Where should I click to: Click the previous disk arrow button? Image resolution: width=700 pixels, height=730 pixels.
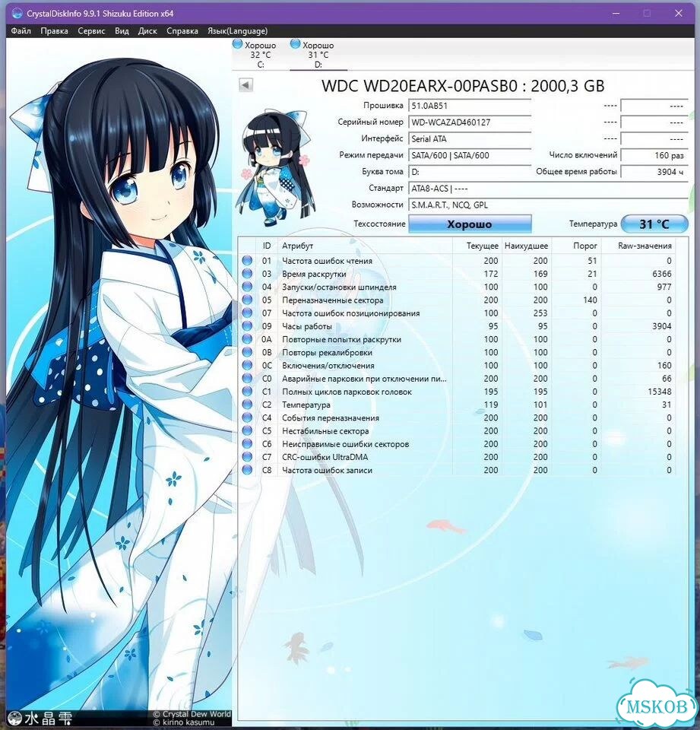245,85
